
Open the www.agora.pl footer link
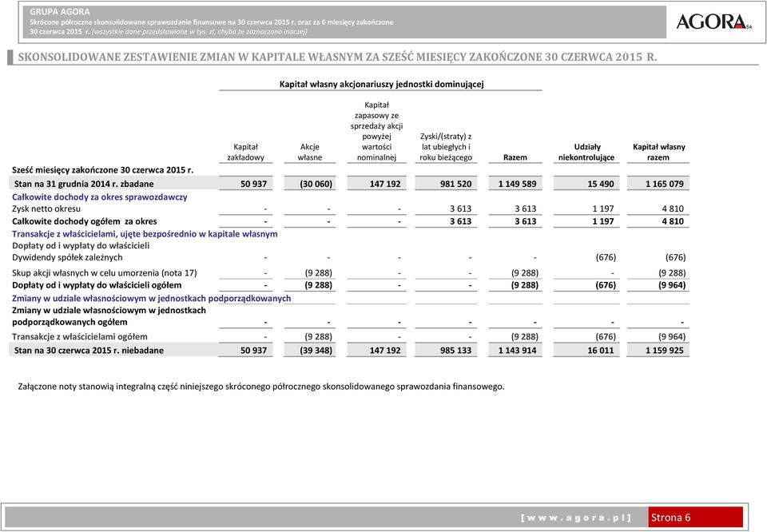tap(576, 518)
